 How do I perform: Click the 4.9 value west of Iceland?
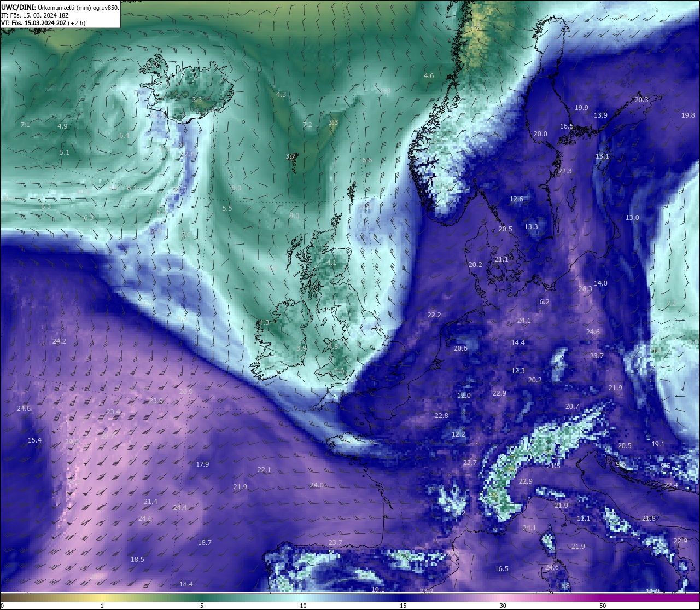click(x=62, y=126)
